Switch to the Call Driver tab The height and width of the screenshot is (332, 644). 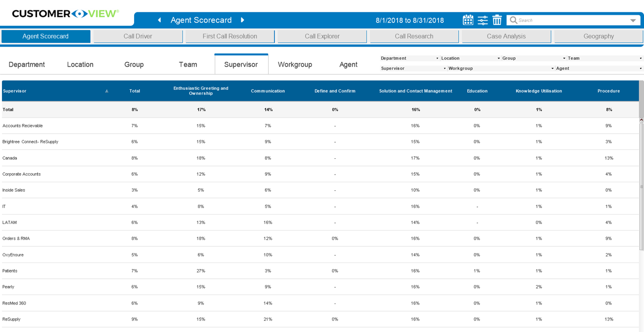click(x=138, y=36)
